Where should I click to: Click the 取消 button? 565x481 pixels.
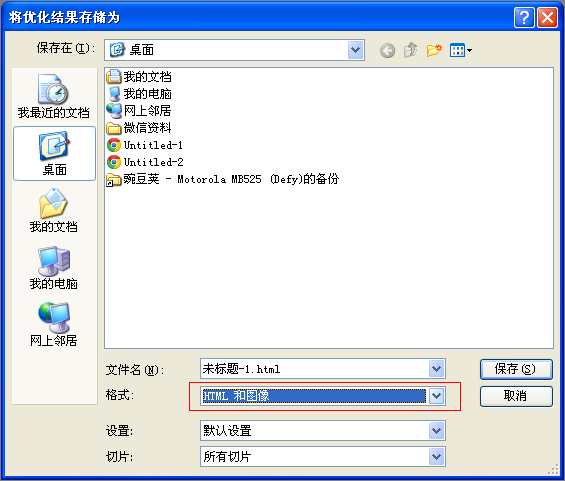click(516, 396)
